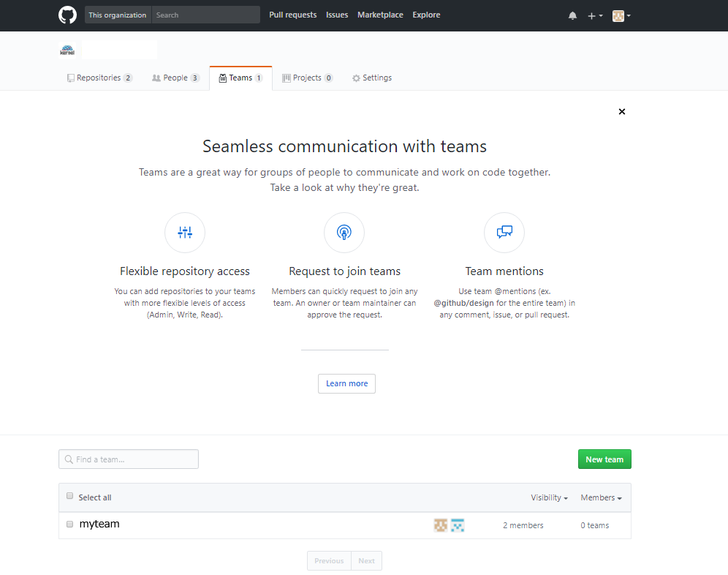Click second member avatar in myteam row
This screenshot has height=575, width=728.
point(458,525)
